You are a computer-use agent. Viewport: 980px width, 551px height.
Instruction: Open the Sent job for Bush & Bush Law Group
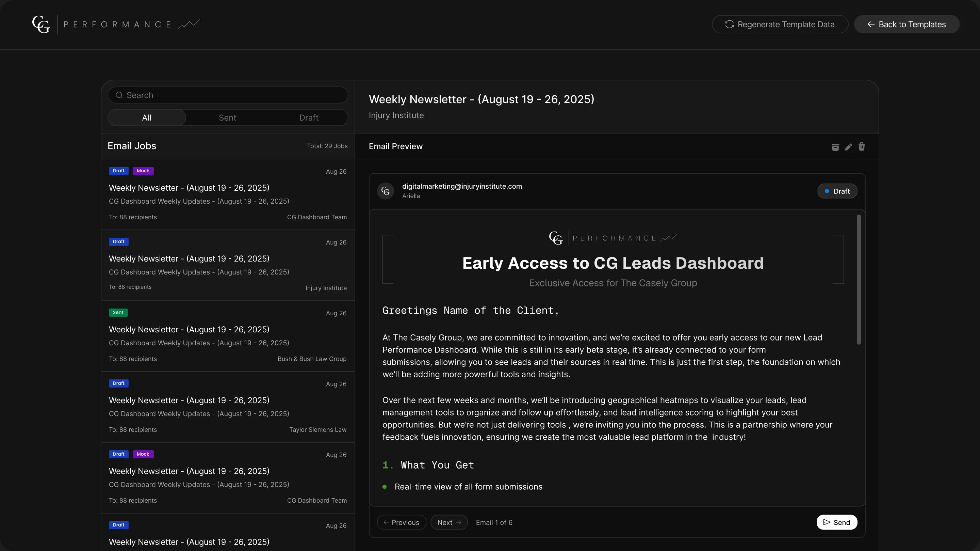coord(228,336)
